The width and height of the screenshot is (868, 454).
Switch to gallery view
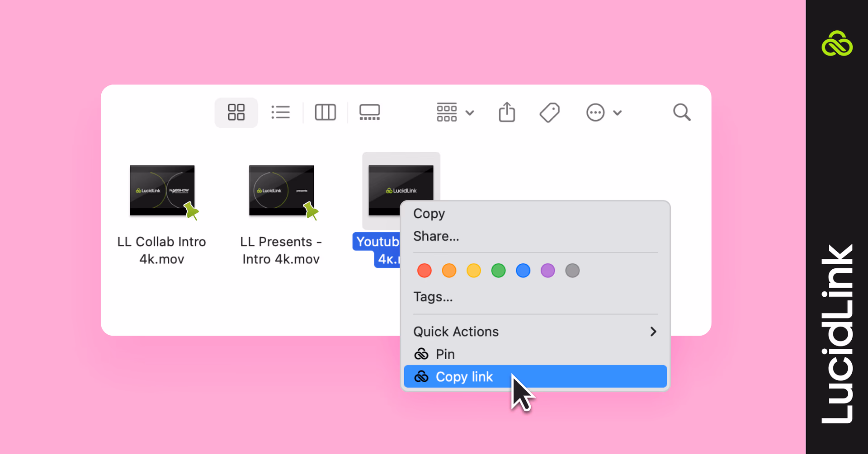point(369,112)
